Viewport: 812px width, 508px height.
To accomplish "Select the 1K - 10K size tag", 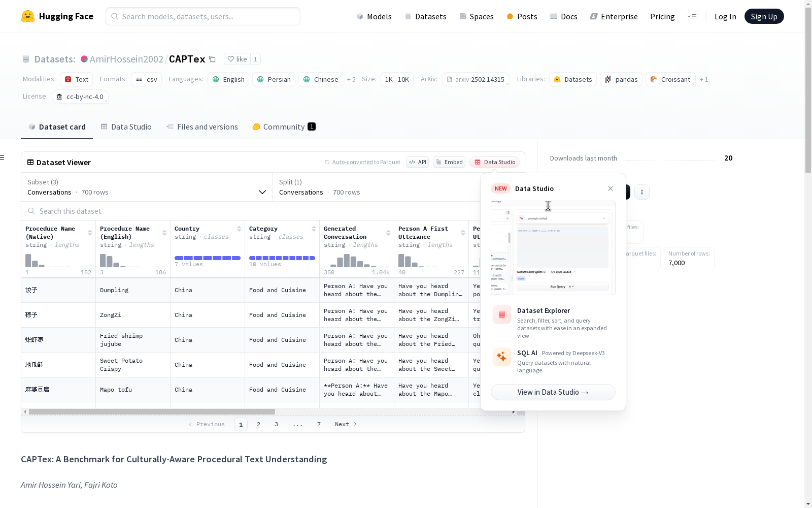I will pyautogui.click(x=397, y=79).
